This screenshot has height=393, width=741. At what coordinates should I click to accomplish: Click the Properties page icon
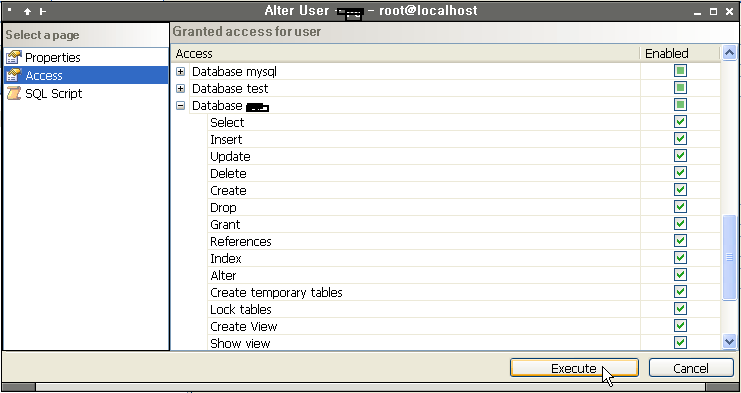[14, 57]
